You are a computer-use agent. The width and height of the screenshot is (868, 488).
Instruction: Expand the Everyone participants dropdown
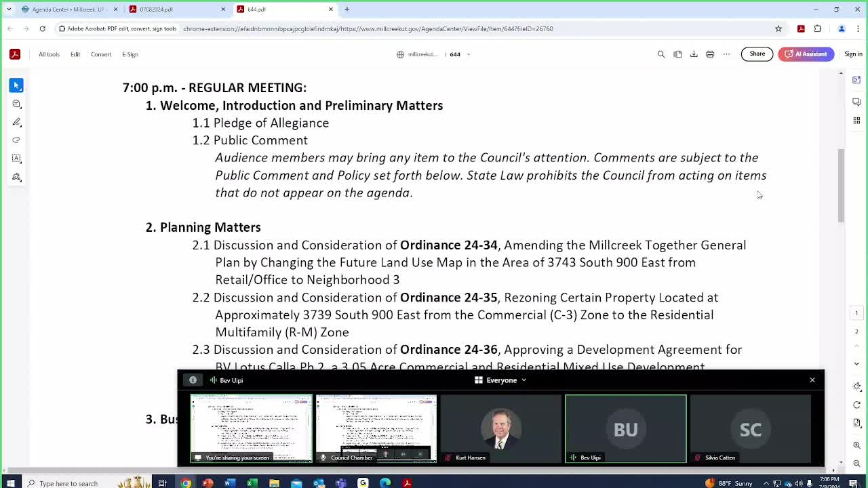point(501,380)
